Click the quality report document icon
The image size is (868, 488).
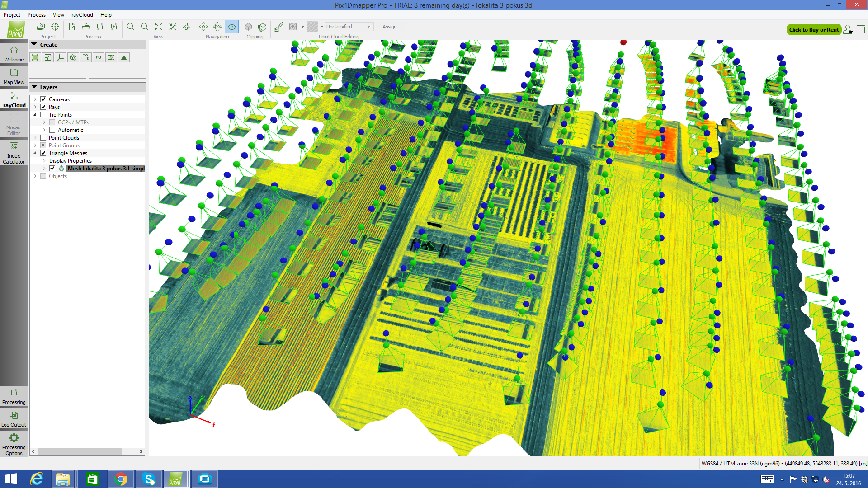[72, 27]
